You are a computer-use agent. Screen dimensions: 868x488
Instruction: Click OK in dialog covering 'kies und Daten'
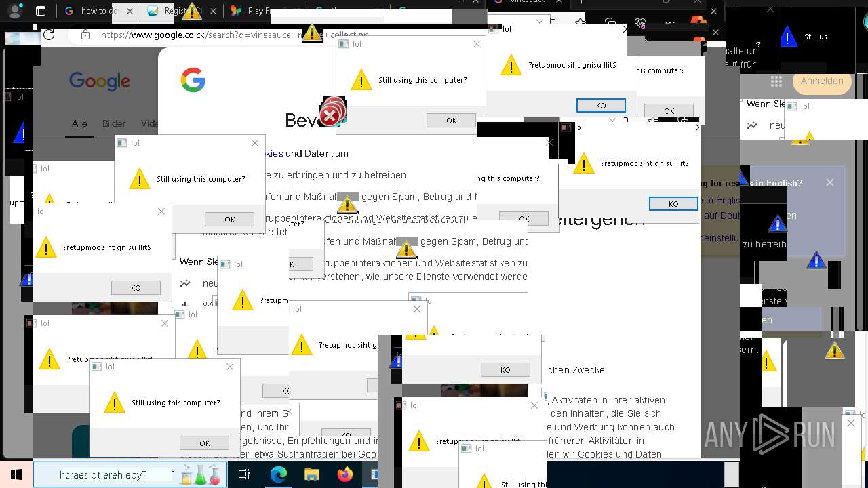[229, 219]
